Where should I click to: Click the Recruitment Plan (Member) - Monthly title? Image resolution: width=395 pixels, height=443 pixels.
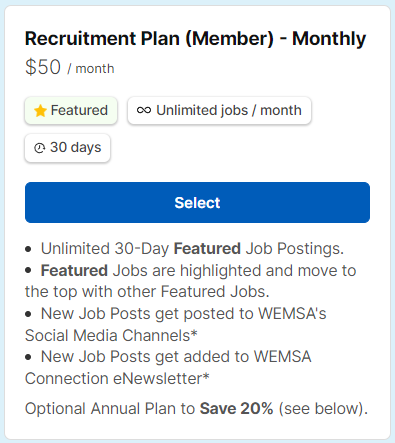coord(195,39)
